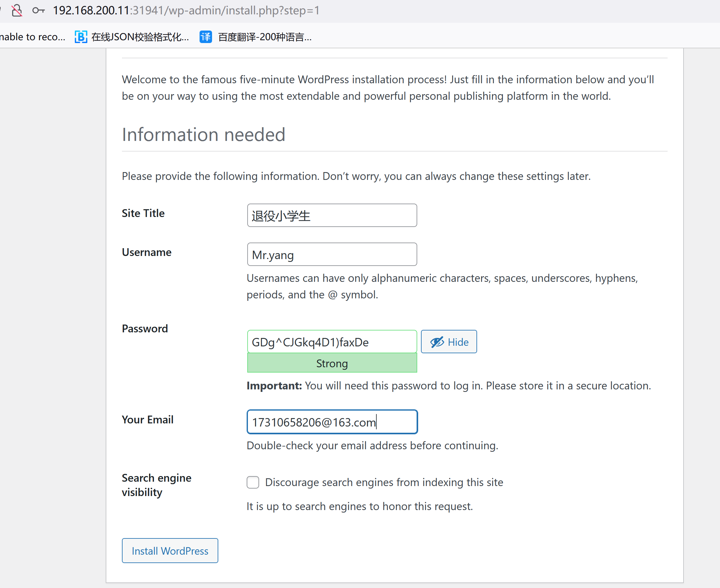Click the saved password key icon
The image size is (720, 588).
point(39,11)
